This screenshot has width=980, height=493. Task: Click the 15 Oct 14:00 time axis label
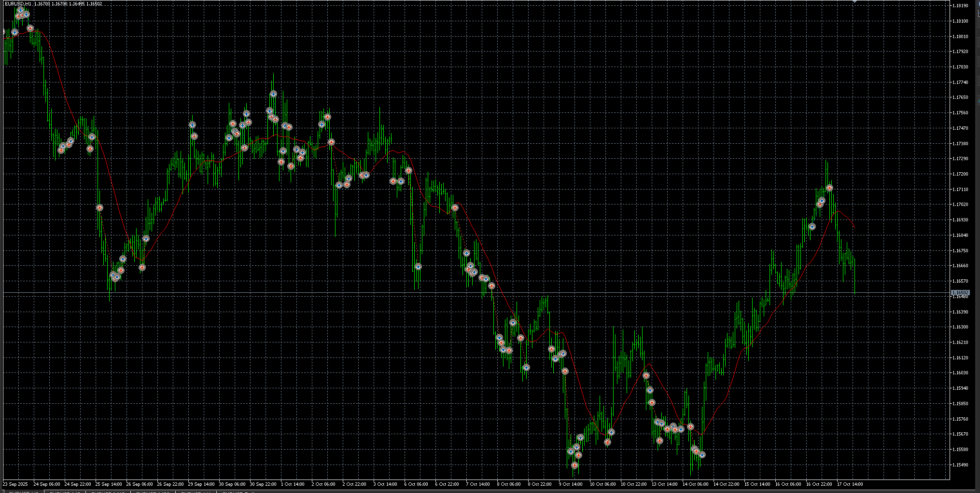coord(757,484)
